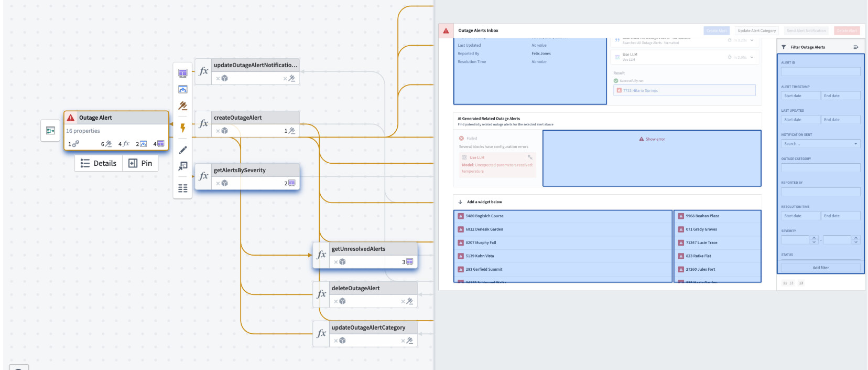Click fx icon of updateOutageAlertCategory node
The image size is (868, 370).
pos(321,334)
